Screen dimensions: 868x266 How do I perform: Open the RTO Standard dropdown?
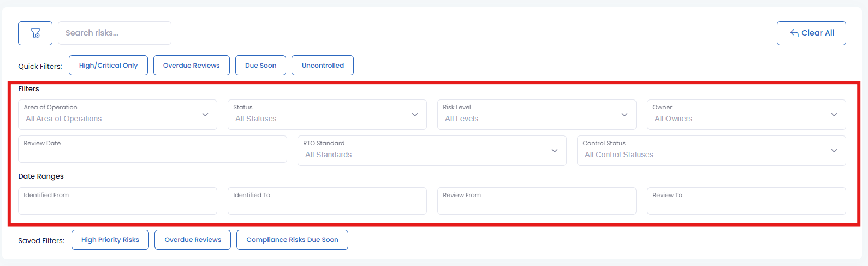(x=432, y=151)
